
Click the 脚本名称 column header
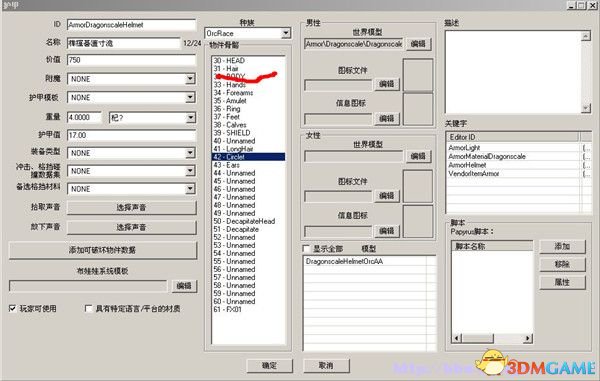[x=492, y=246]
